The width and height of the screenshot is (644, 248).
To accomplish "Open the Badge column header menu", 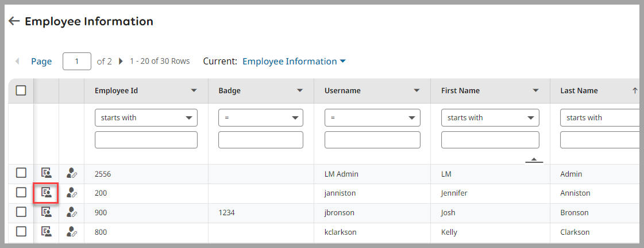I will point(300,90).
